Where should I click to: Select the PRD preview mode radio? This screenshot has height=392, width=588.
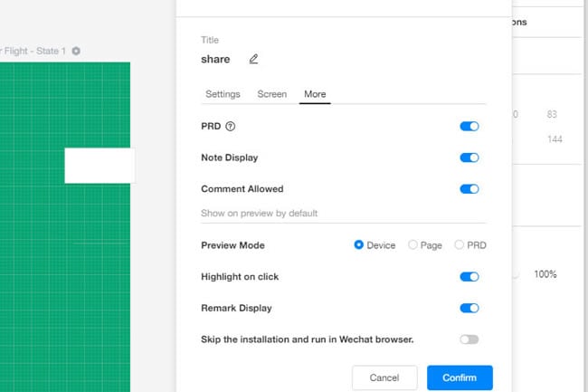pyautogui.click(x=459, y=245)
